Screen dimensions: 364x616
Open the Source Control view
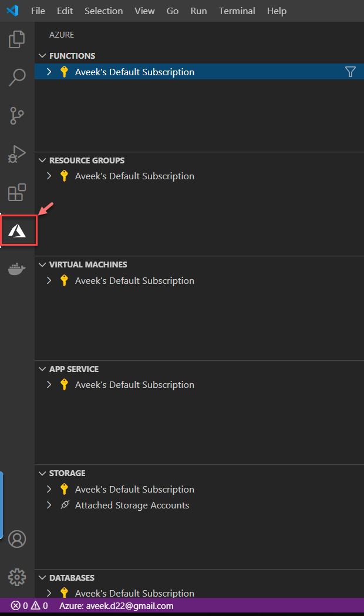pos(17,116)
